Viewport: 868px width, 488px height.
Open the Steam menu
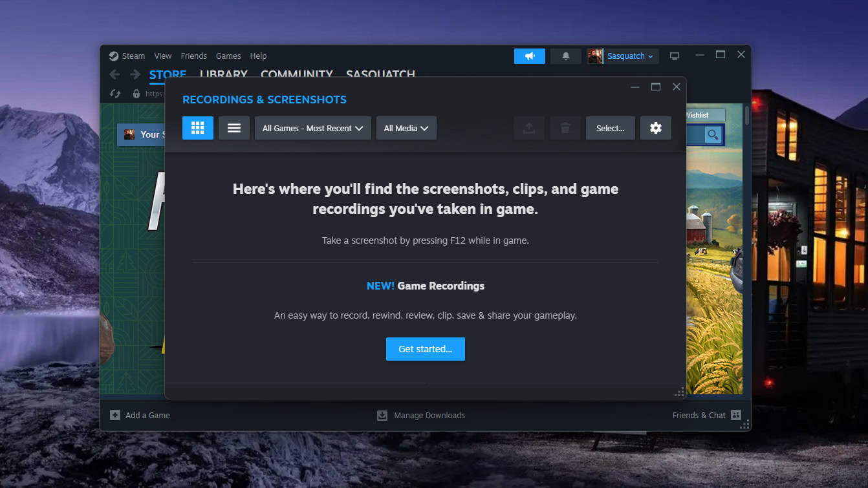(x=134, y=56)
